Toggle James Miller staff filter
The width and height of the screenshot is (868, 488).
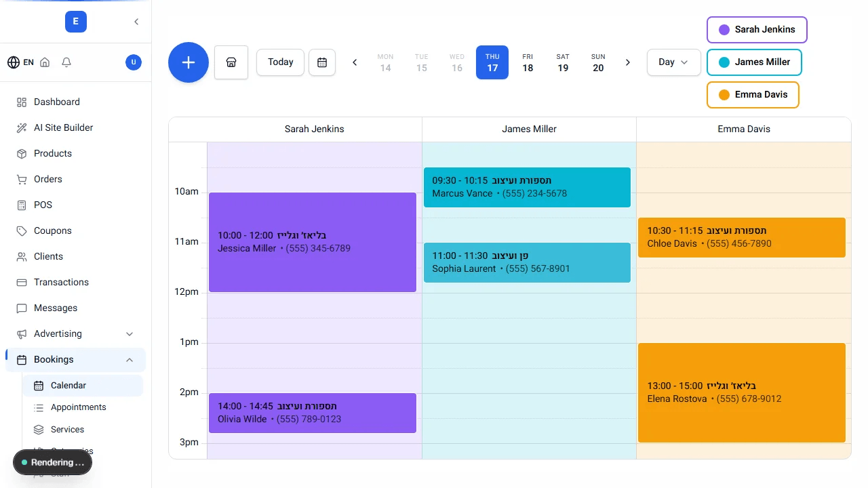(x=754, y=62)
